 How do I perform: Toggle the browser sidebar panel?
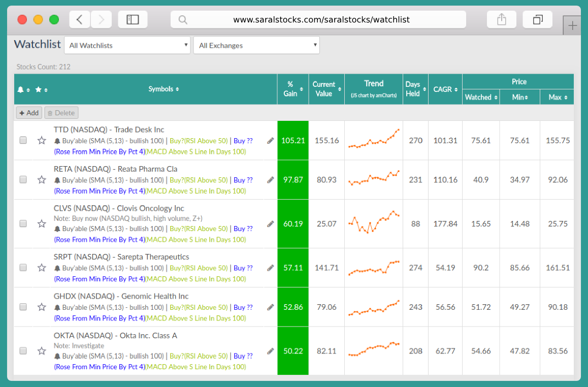133,19
